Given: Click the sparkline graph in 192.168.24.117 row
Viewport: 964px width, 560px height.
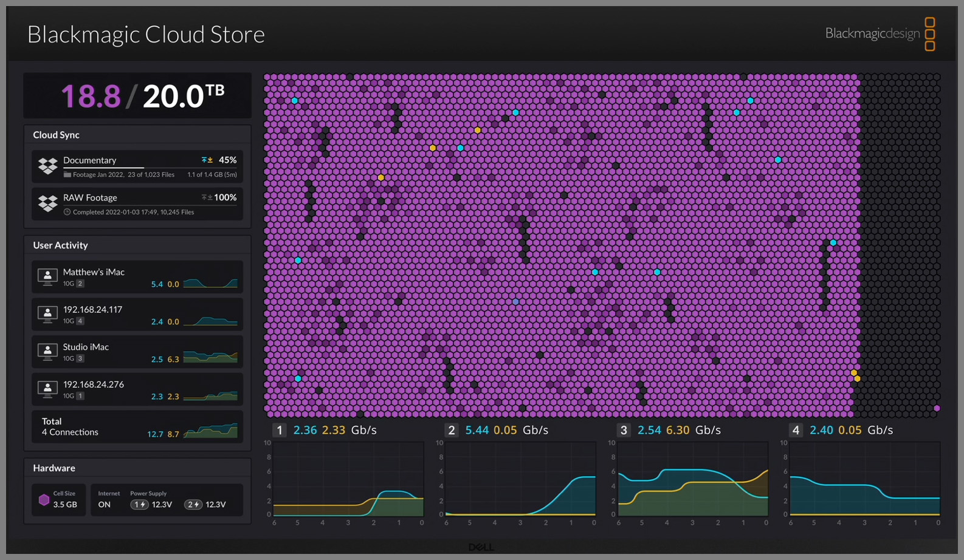Looking at the screenshot, I should click(210, 320).
